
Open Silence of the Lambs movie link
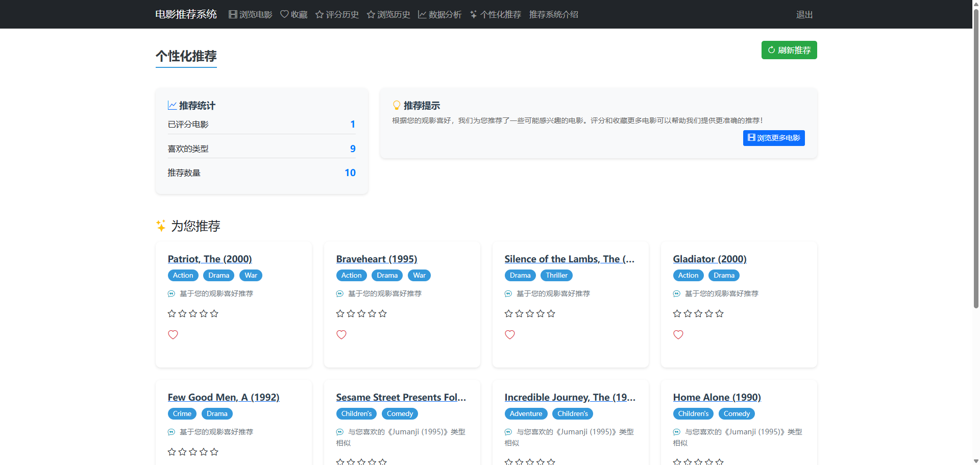point(570,259)
